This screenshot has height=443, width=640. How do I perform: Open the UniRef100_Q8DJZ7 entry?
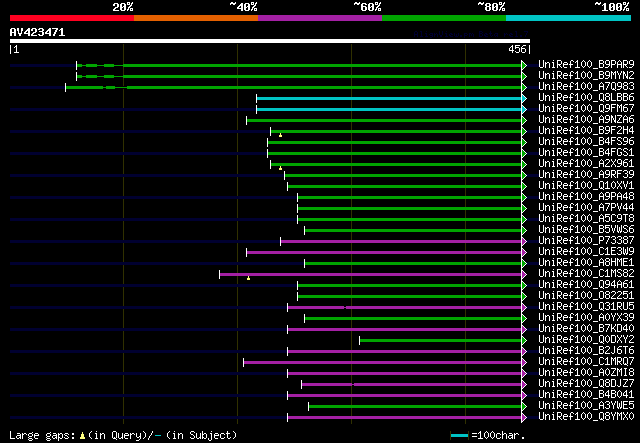click(586, 384)
